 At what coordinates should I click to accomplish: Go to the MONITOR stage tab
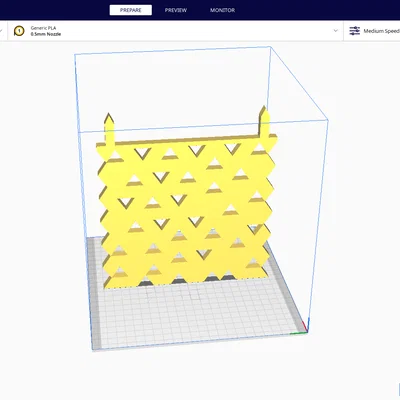click(x=222, y=10)
